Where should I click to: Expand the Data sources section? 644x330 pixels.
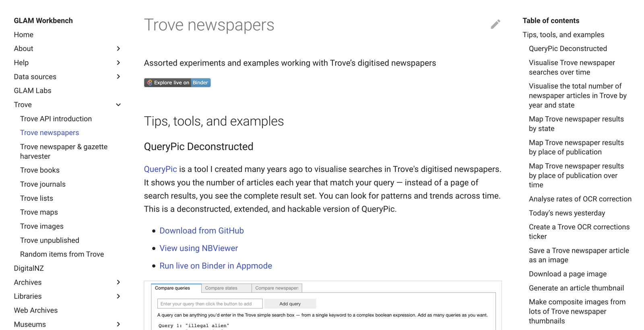pyautogui.click(x=118, y=77)
